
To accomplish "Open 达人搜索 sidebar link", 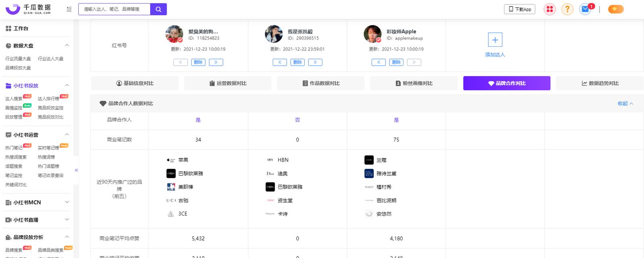I will pyautogui.click(x=14, y=99).
